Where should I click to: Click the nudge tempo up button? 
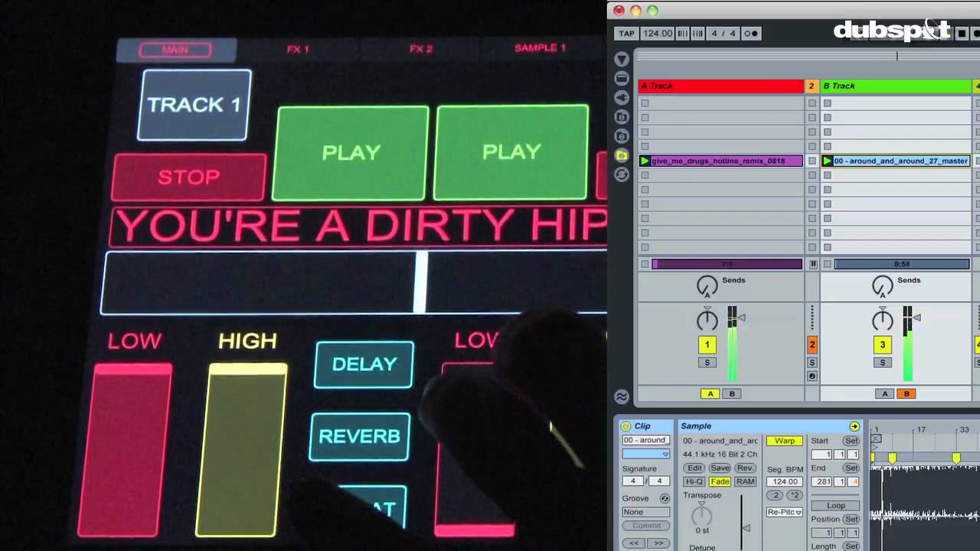click(x=697, y=34)
